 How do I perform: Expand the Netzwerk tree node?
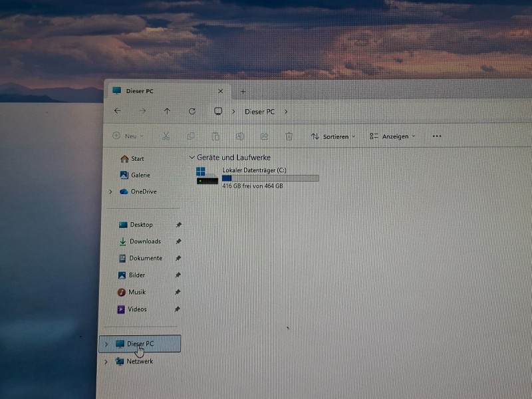pyautogui.click(x=106, y=362)
